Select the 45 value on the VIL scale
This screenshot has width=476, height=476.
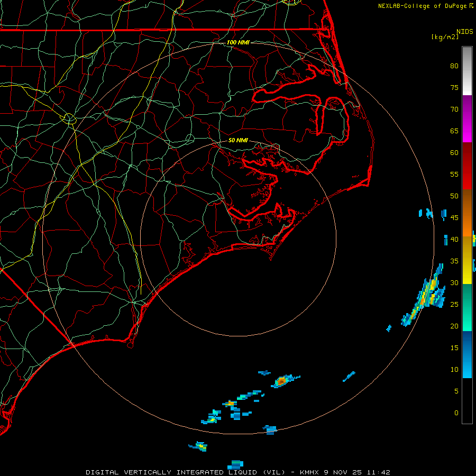tap(454, 218)
